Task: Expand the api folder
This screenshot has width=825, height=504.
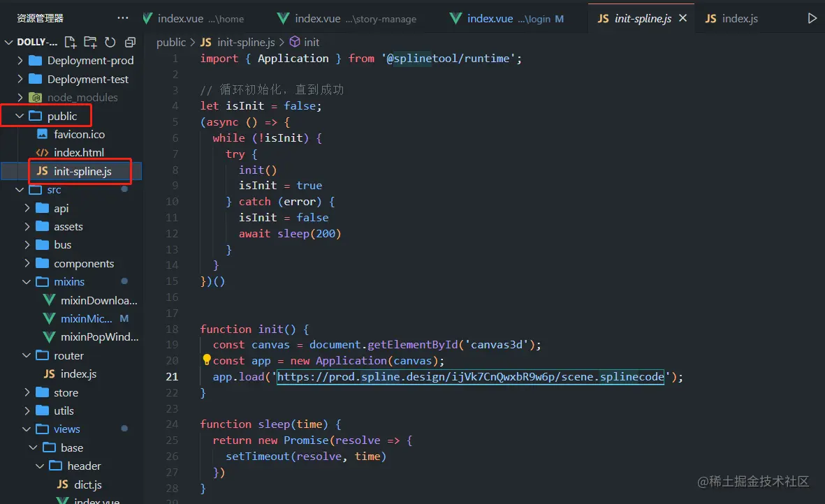Action: tap(27, 208)
